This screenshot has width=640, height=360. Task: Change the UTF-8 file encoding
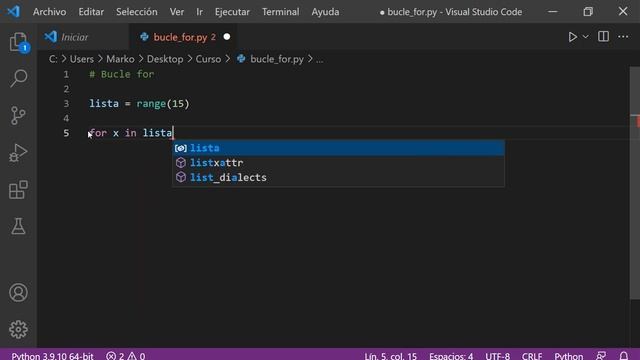point(498,356)
